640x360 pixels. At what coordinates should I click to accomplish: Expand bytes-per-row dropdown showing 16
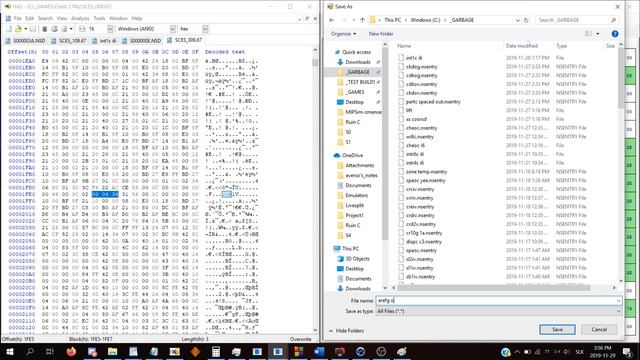pyautogui.click(x=110, y=29)
